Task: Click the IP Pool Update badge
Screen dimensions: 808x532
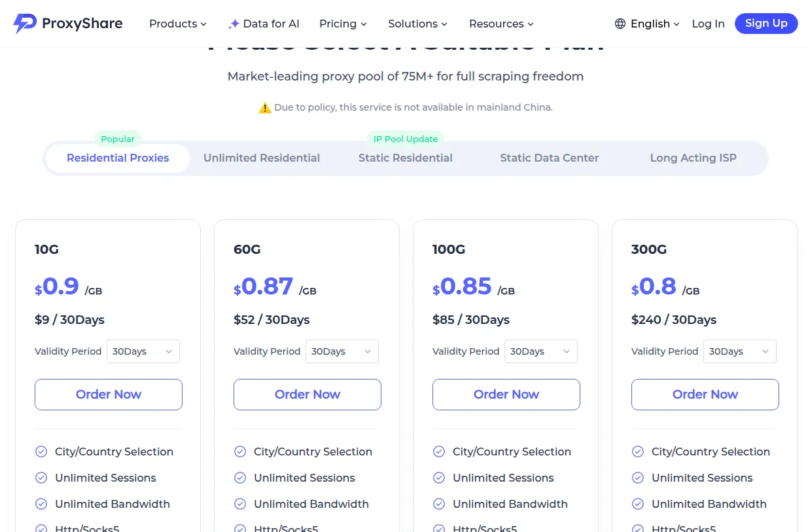Action: point(406,139)
